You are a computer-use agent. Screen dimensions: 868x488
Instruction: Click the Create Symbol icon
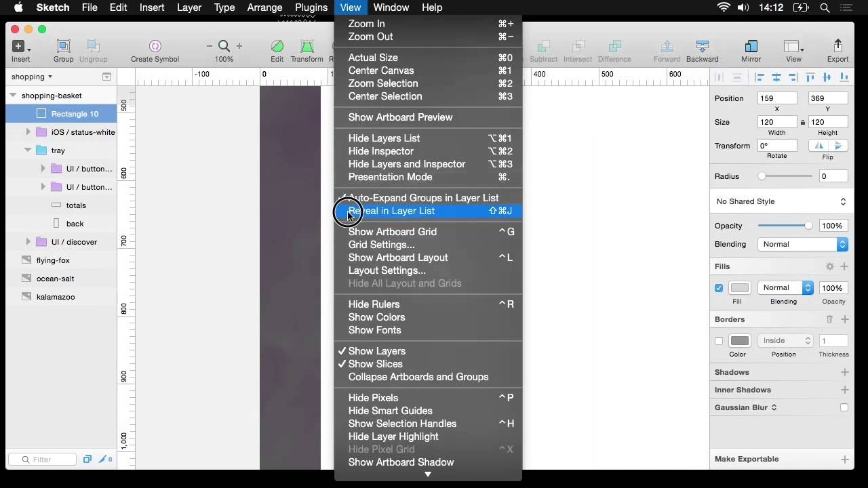pyautogui.click(x=155, y=47)
